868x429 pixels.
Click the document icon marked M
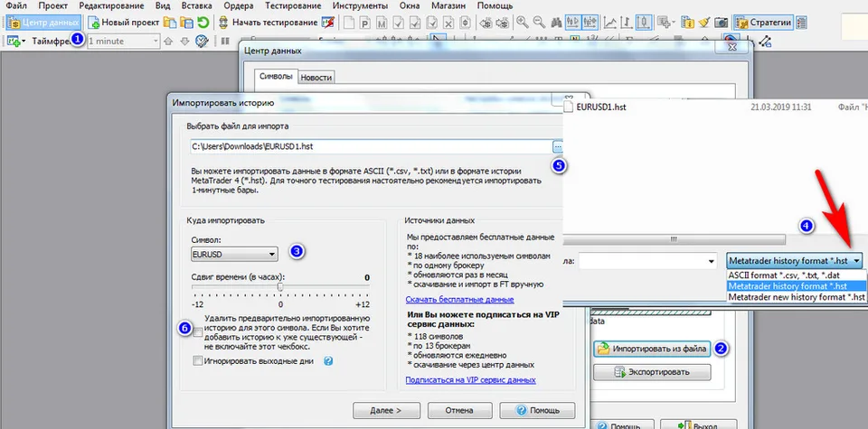tap(382, 23)
